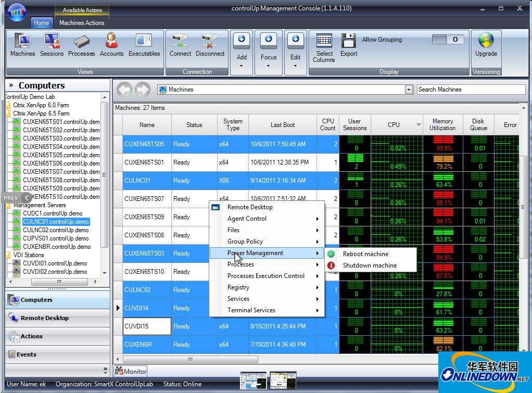Click Reboot machine in the submenu
Viewport: 532px width, 393px height.
tap(365, 254)
